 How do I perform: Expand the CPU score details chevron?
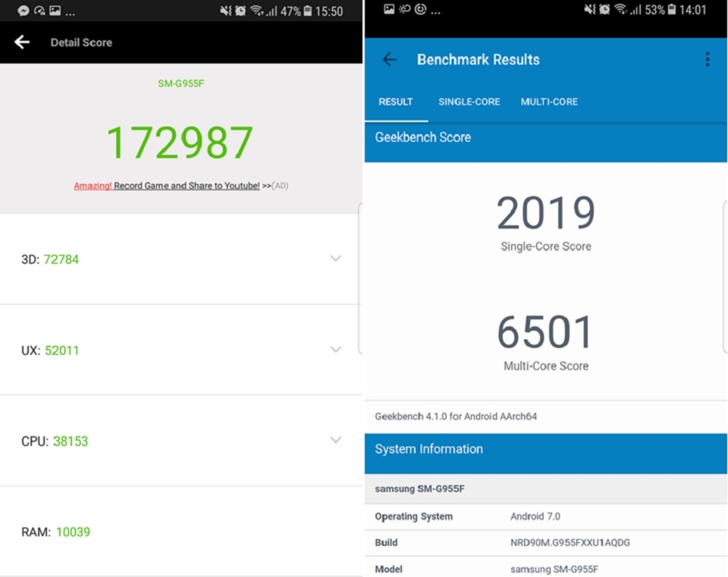[336, 440]
